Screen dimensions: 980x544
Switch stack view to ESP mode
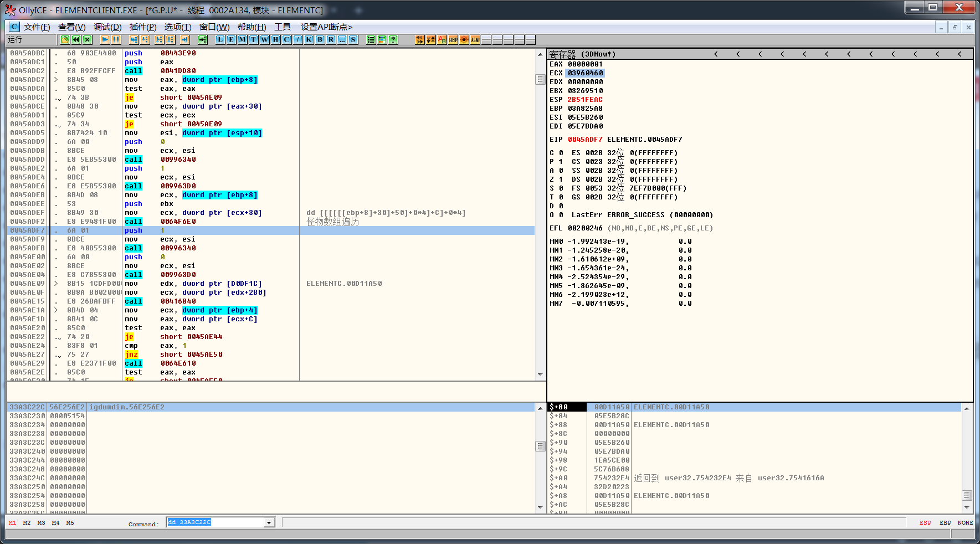pos(925,522)
